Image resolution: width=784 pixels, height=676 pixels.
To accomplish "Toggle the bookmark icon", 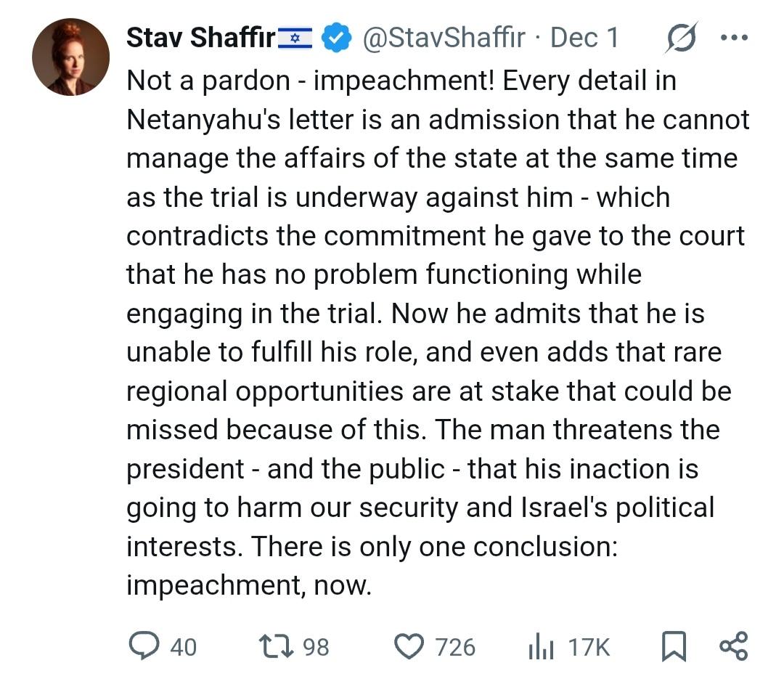I will coord(674,646).
